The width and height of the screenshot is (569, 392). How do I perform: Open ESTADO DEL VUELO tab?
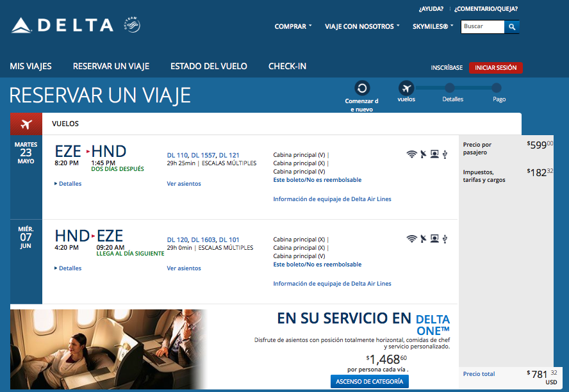(x=209, y=67)
